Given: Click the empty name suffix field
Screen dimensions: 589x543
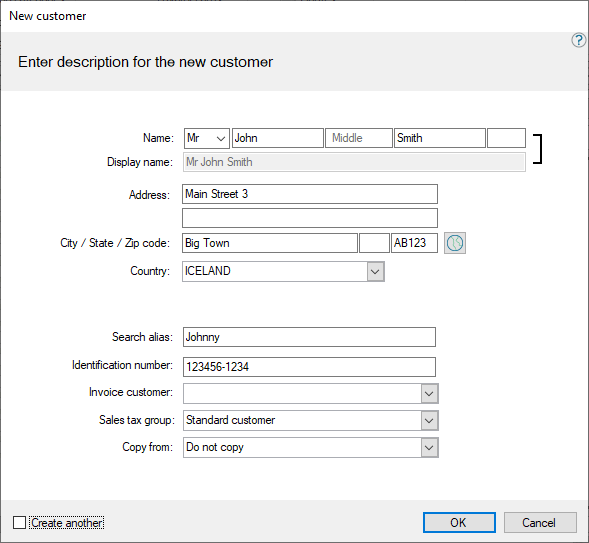Looking at the screenshot, I should click(x=506, y=138).
